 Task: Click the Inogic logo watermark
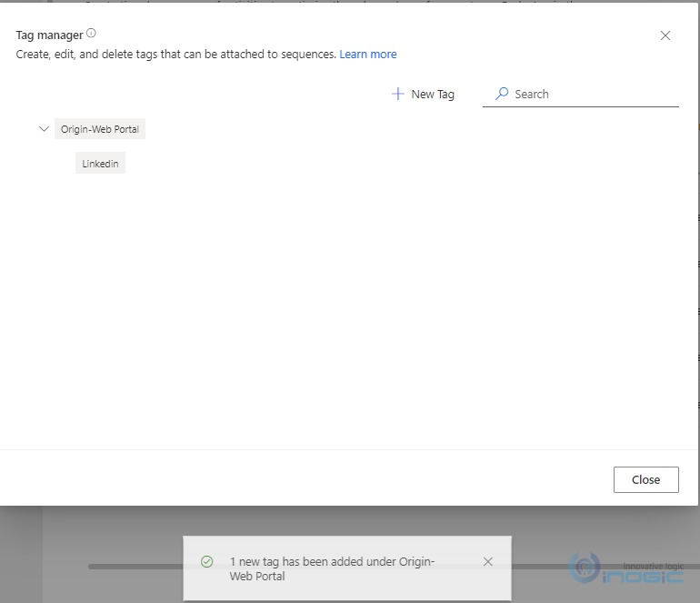point(627,568)
